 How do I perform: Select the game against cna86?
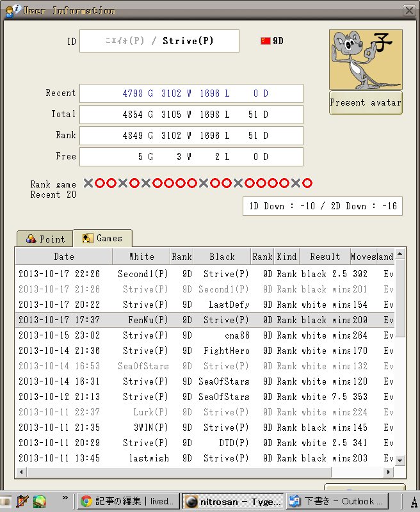[x=205, y=335]
